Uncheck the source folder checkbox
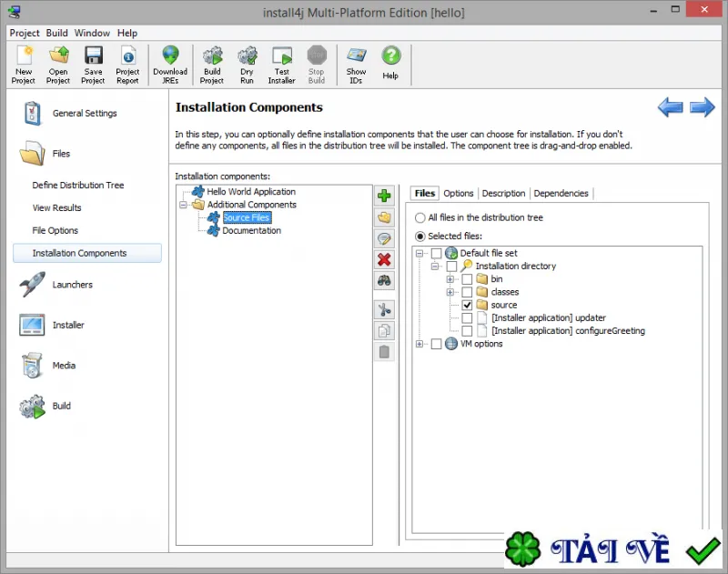This screenshot has height=574, width=728. [x=467, y=305]
